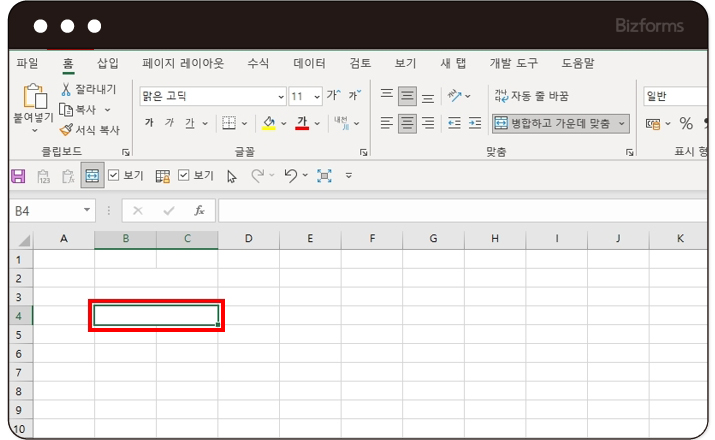Viewport: 715px width, 440px height.
Task: Increase the indent
Action: tap(475, 123)
